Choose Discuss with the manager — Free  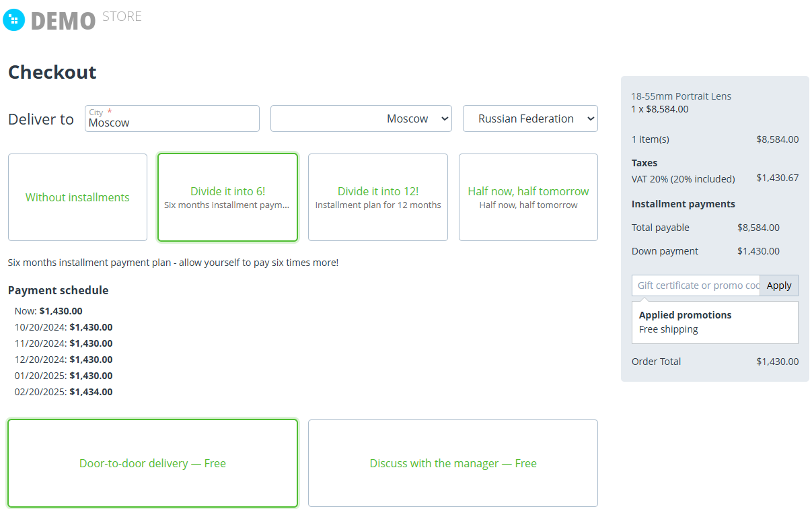coord(453,463)
